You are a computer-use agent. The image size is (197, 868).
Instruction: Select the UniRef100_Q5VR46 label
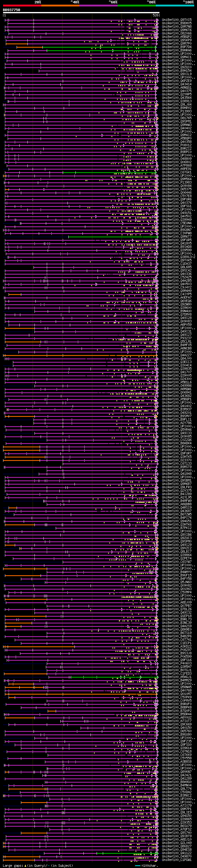coord(177,430)
